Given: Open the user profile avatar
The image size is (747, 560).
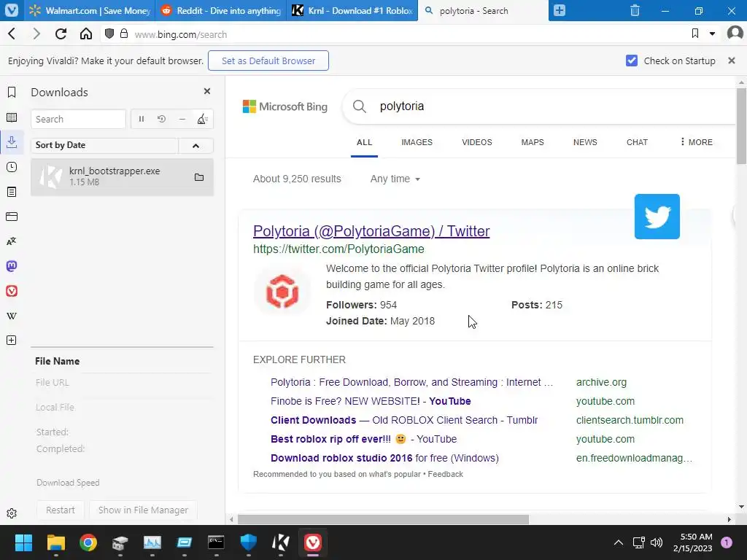Looking at the screenshot, I should (735, 34).
